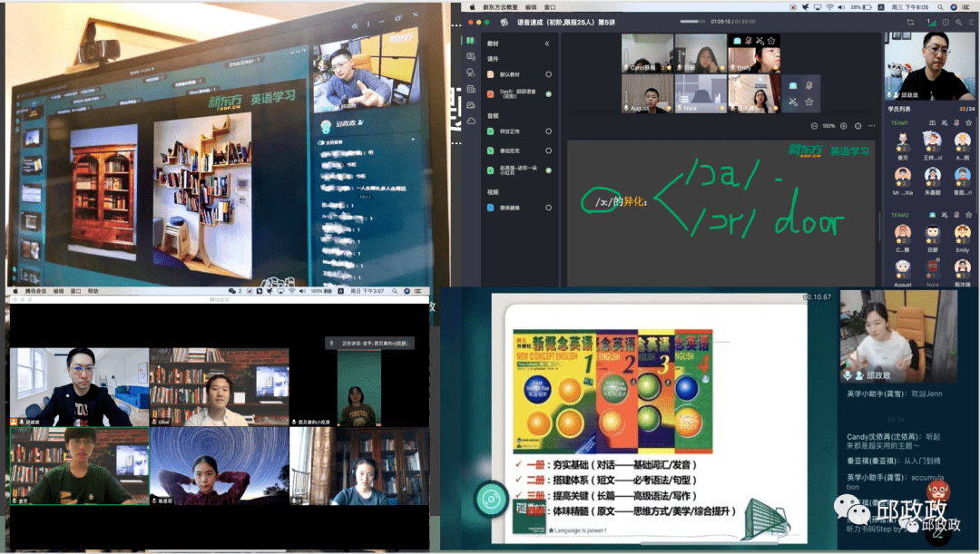Open the more options ellipsis beside zoom
980x554 pixels.
871,126
